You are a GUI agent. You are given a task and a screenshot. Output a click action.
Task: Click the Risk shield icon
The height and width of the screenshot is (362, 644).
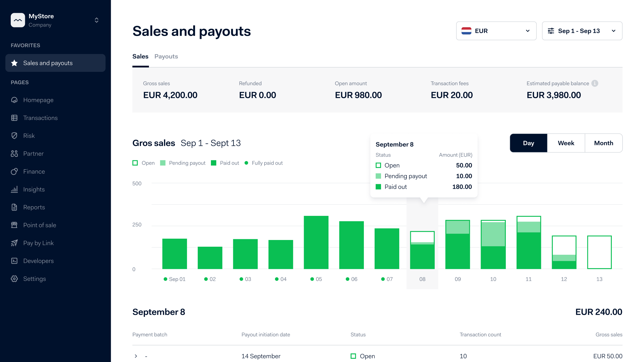pos(14,136)
